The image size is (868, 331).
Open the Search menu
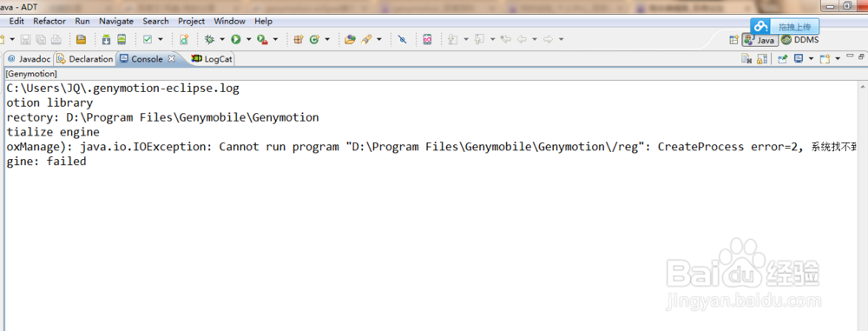155,21
